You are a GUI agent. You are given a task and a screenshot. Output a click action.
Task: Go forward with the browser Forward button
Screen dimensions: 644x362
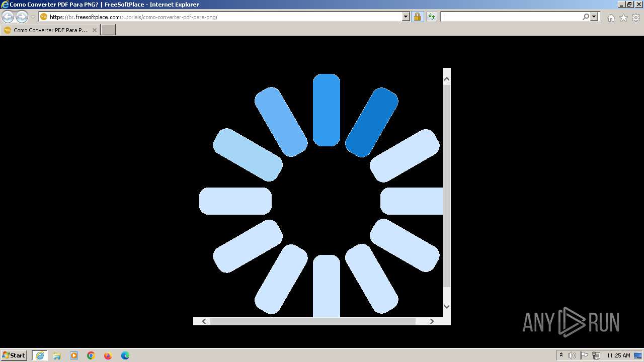22,17
